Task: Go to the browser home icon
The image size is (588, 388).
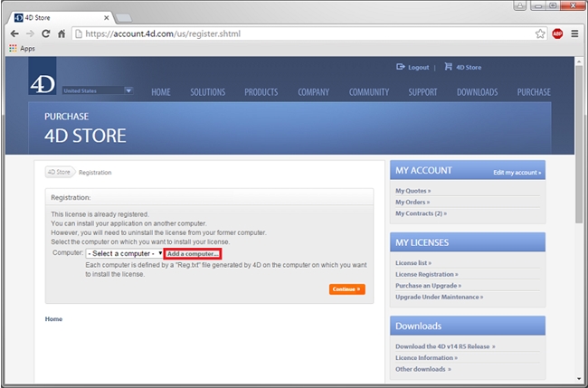Action: pos(62,33)
